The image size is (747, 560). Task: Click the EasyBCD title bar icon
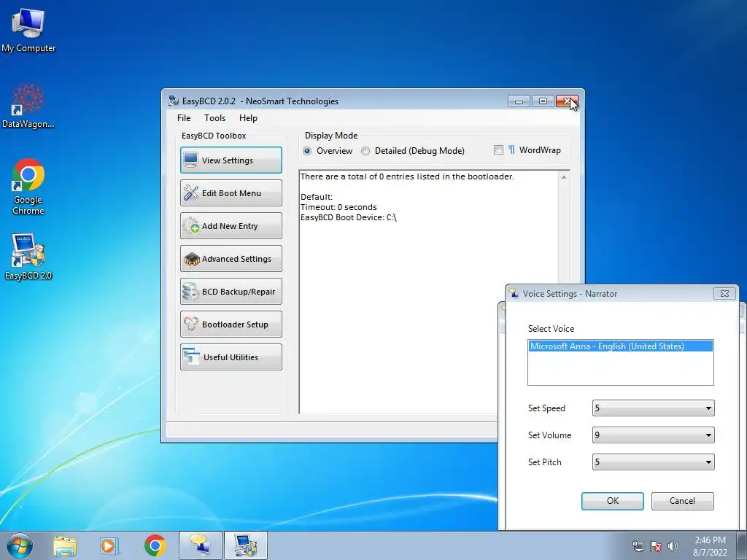click(174, 101)
